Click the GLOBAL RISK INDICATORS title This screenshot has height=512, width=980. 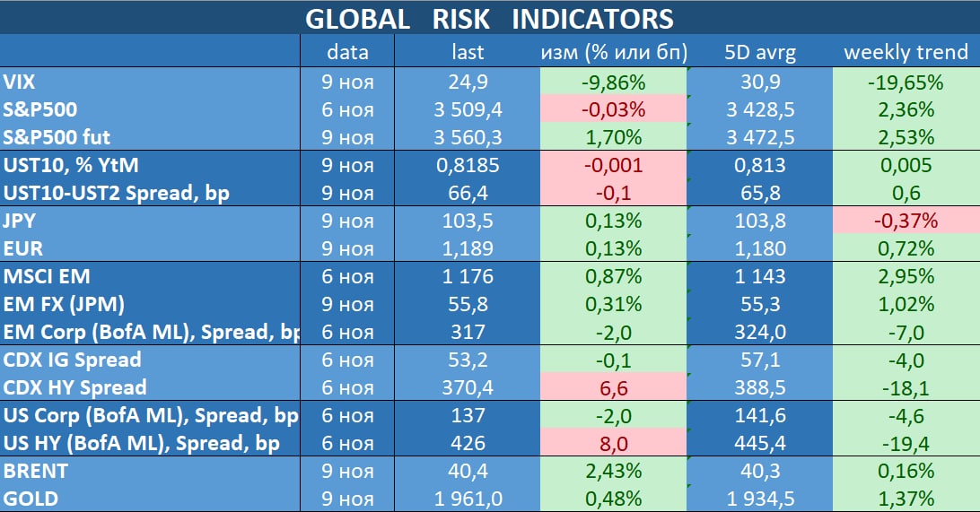pos(489,18)
